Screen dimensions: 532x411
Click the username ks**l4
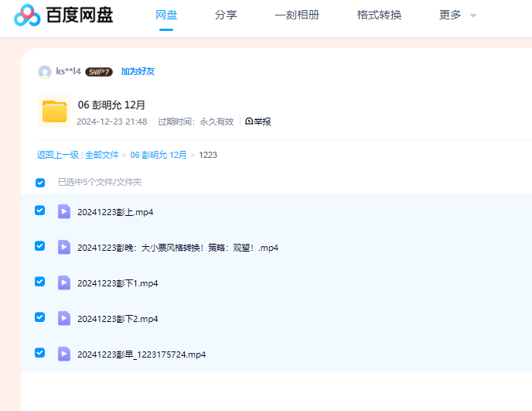point(69,71)
